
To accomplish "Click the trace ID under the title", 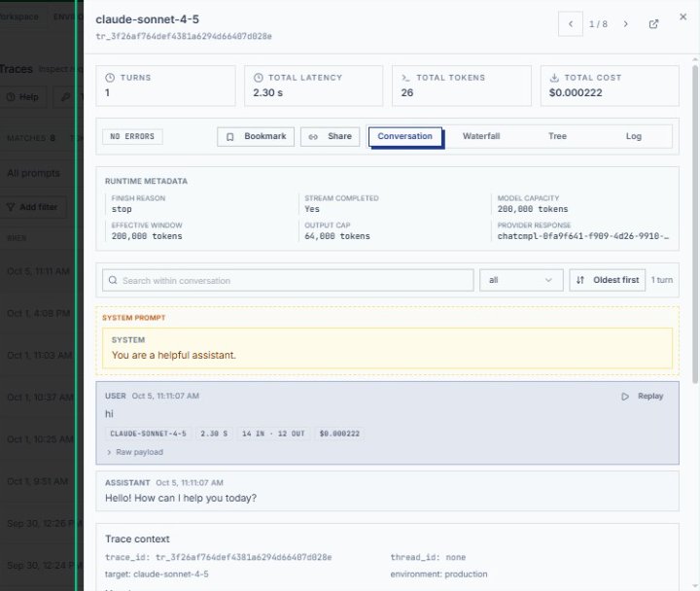I will (x=184, y=37).
